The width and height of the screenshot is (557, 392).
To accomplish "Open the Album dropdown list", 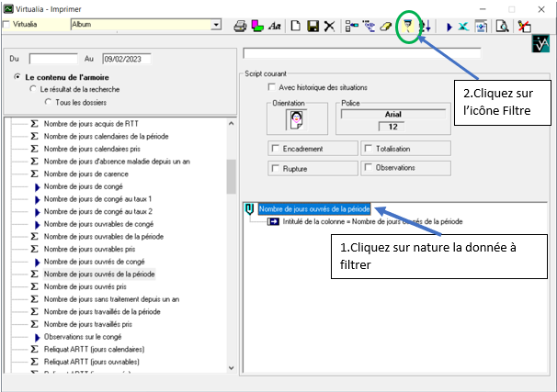I will (x=217, y=25).
